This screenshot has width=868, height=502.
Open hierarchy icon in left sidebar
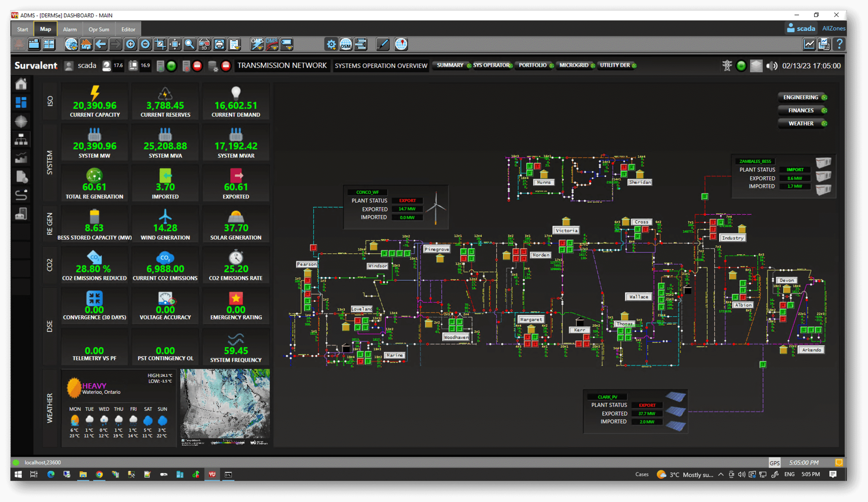tap(21, 139)
